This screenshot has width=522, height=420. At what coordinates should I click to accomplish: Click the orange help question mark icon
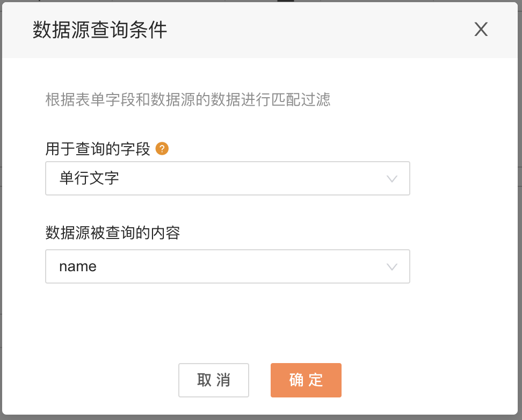tap(162, 149)
